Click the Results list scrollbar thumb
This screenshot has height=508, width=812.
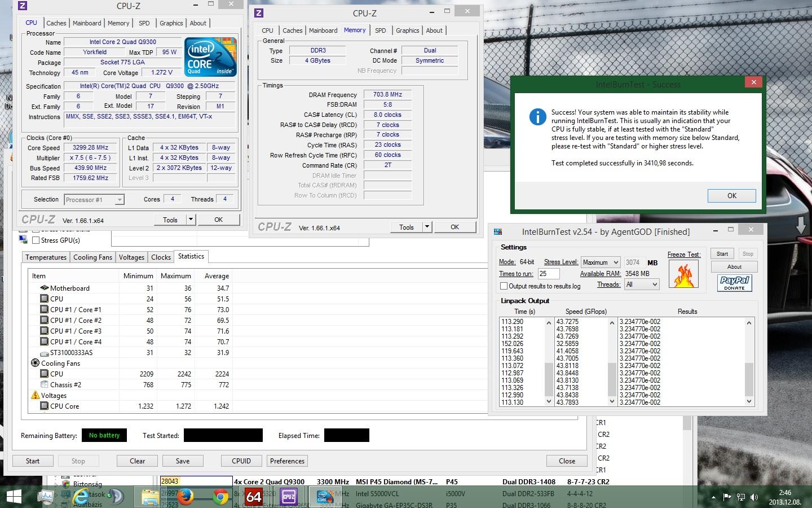click(749, 379)
